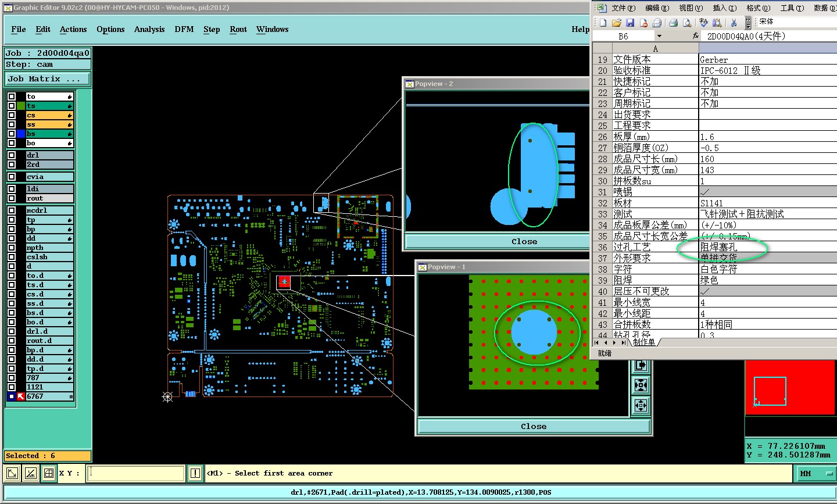Image resolution: width=837 pixels, height=504 pixels.
Task: Open the DFM menu
Action: click(184, 29)
